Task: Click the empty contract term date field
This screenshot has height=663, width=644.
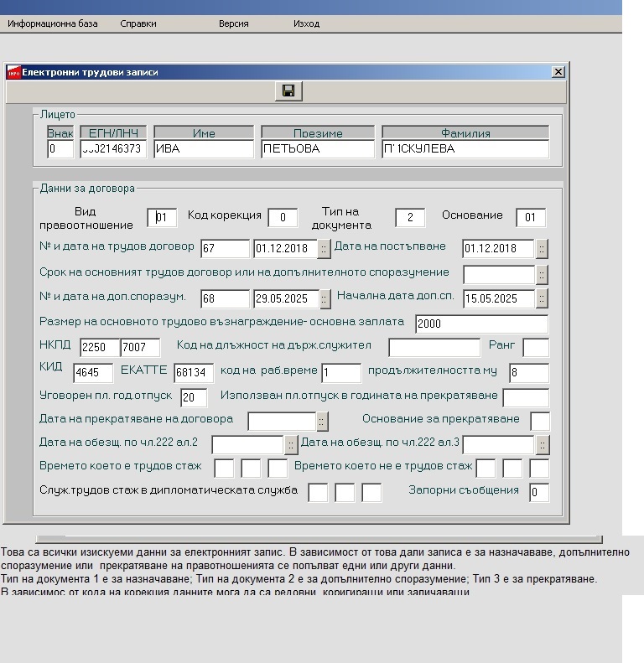Action: [499, 275]
